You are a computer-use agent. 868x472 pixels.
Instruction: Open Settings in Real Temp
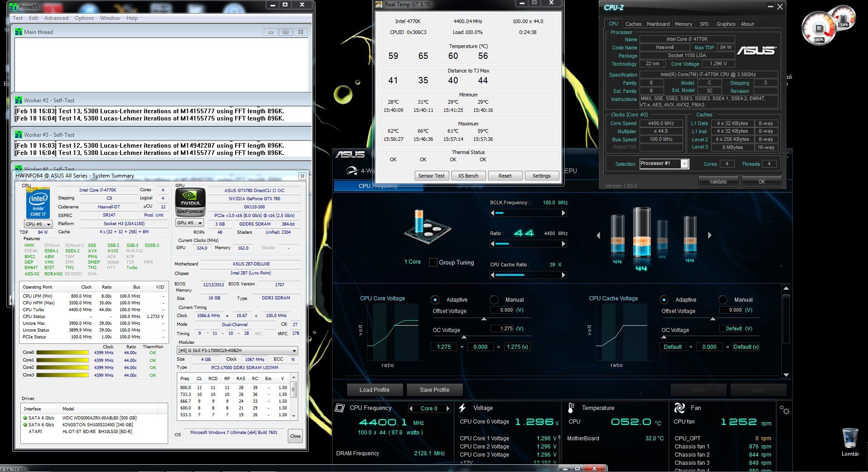(542, 176)
